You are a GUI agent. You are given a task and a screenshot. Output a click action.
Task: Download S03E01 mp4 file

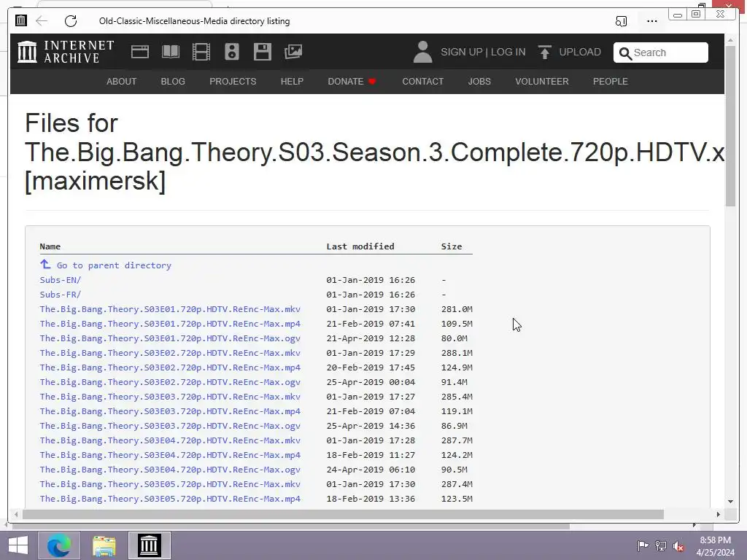[x=170, y=324]
